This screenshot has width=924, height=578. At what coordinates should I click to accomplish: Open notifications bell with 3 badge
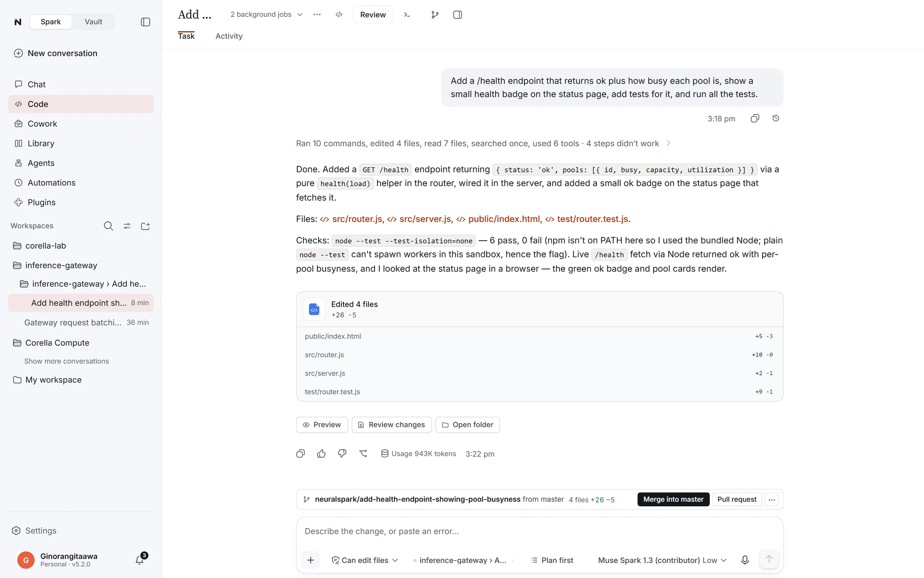pyautogui.click(x=140, y=560)
